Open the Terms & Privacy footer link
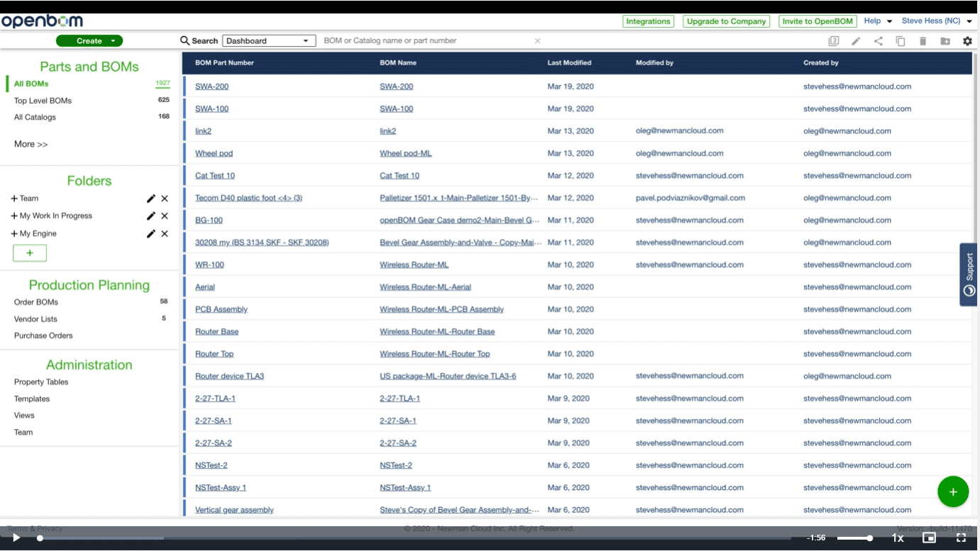Image resolution: width=980 pixels, height=551 pixels. [35, 528]
